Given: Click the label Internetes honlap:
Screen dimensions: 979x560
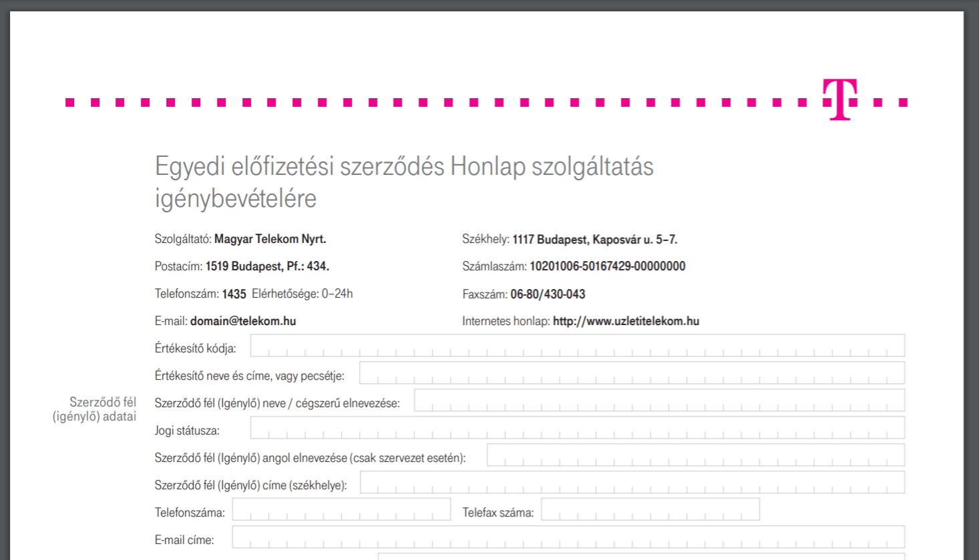Looking at the screenshot, I should coord(506,321).
